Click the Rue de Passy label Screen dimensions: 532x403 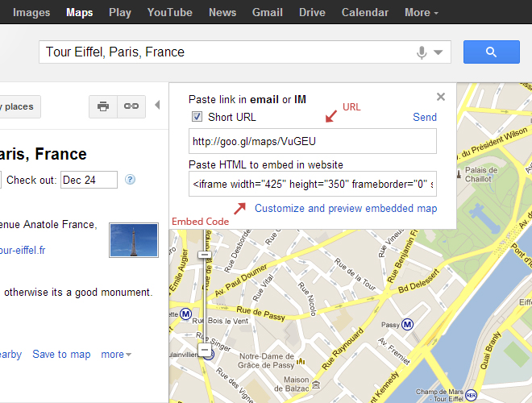(x=260, y=314)
